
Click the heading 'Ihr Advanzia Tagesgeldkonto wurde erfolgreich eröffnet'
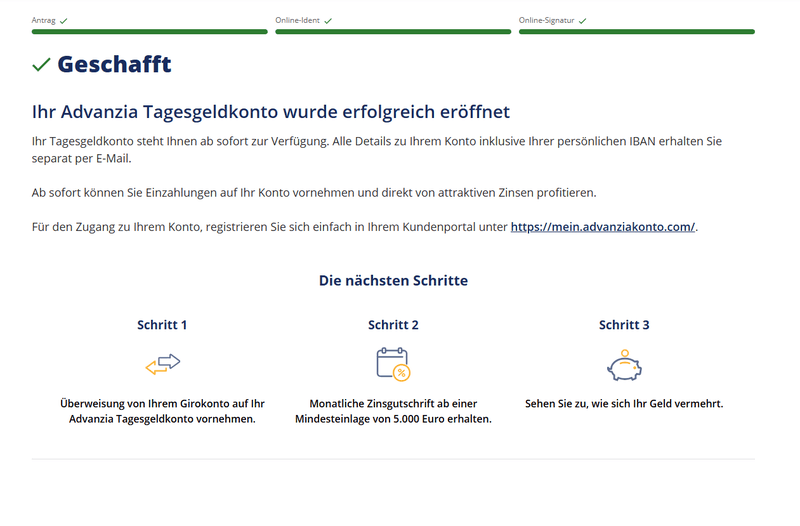pyautogui.click(x=271, y=112)
